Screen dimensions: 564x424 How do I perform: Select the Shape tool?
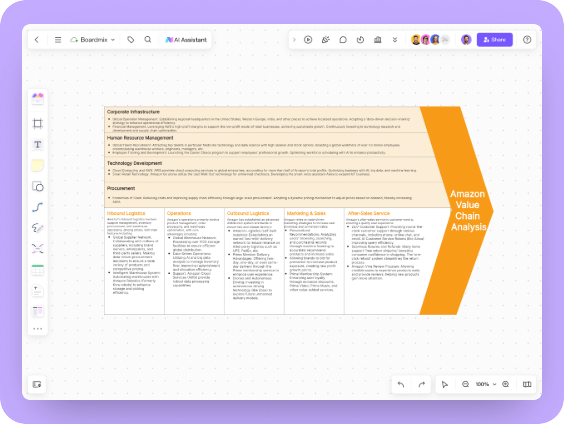37,186
